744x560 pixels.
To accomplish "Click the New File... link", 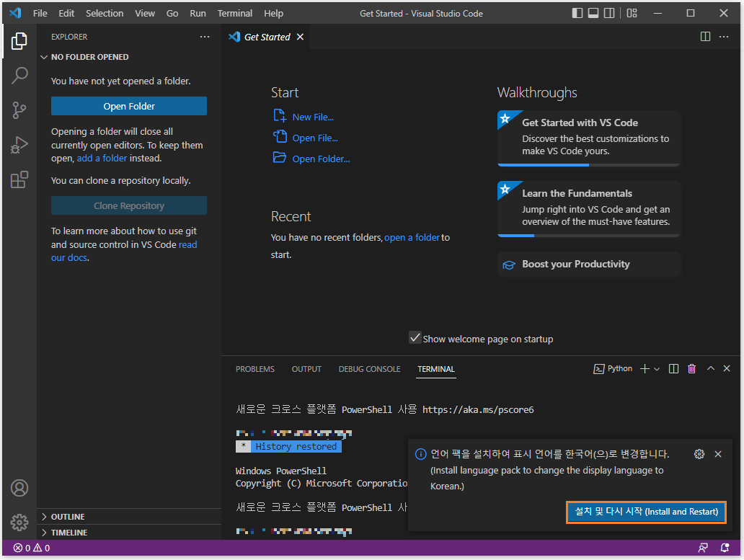I will (x=313, y=117).
